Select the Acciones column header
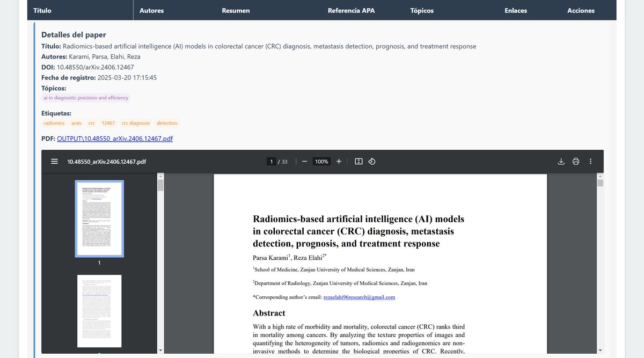644x358 pixels. click(x=581, y=10)
